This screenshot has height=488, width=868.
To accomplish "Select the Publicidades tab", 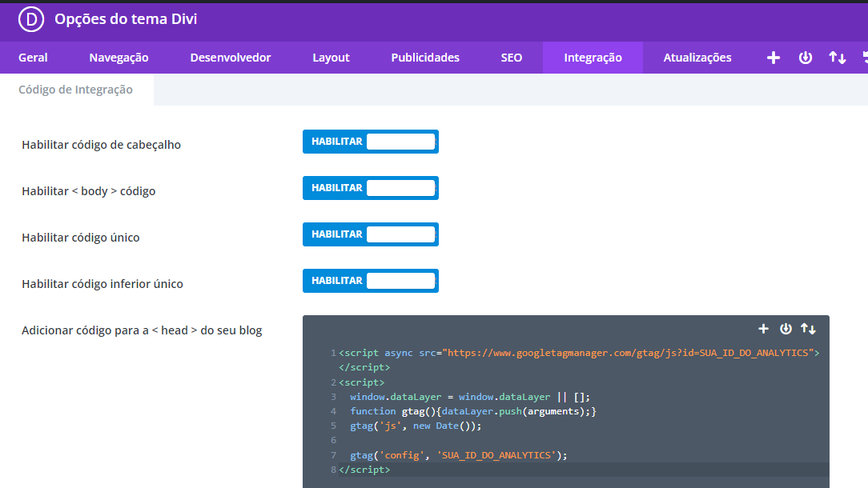I will click(425, 58).
